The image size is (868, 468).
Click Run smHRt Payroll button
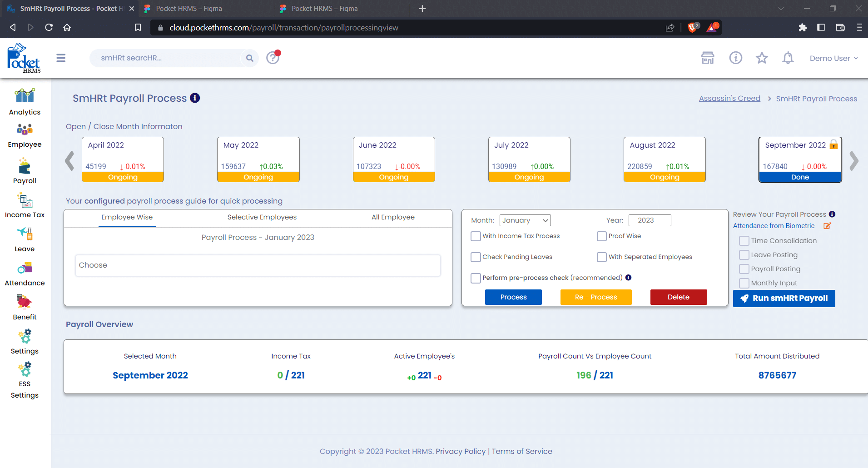click(784, 299)
